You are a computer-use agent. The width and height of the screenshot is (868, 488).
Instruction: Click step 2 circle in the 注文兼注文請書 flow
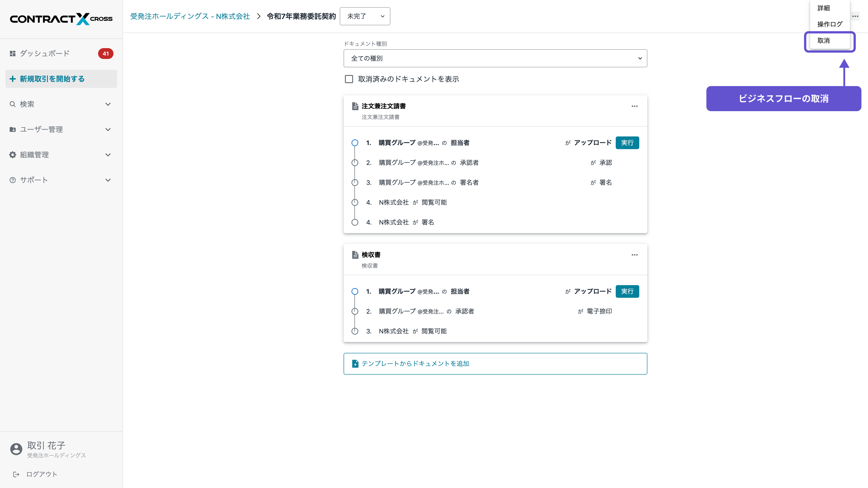(x=355, y=163)
